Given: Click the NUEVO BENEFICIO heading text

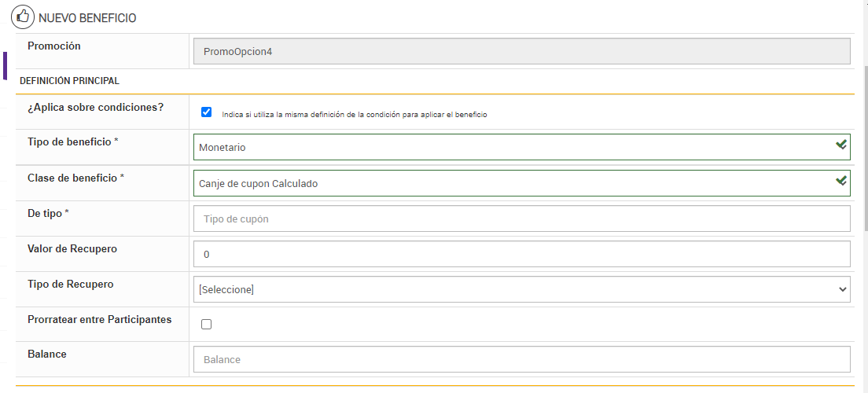Looking at the screenshot, I should tap(87, 17).
